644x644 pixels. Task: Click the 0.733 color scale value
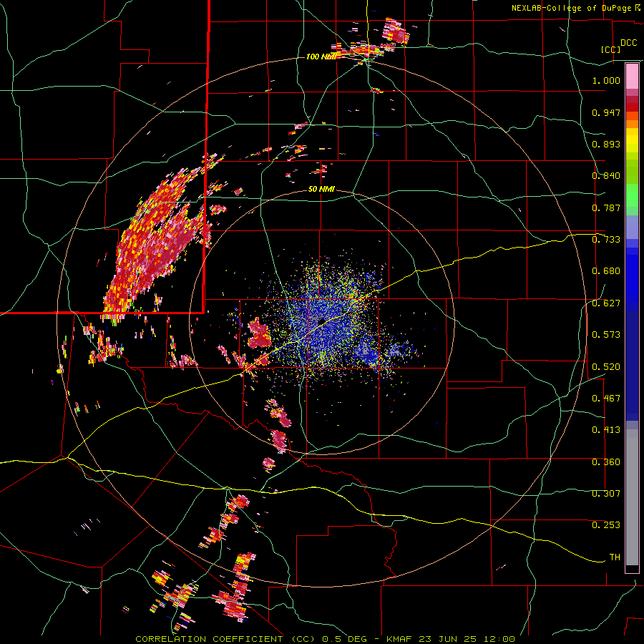click(606, 240)
